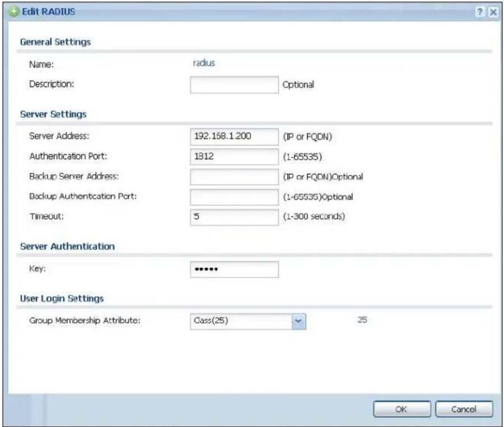
Task: Click the "25" value next to dropdown
Action: pyautogui.click(x=363, y=320)
